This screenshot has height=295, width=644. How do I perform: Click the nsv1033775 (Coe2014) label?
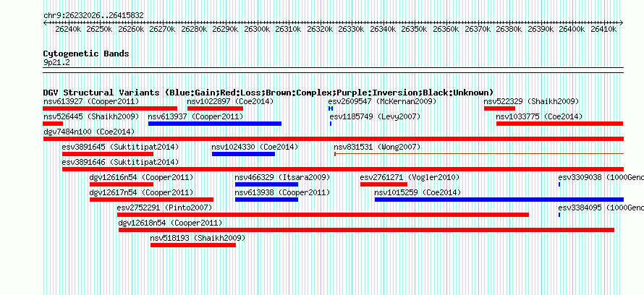(x=539, y=116)
